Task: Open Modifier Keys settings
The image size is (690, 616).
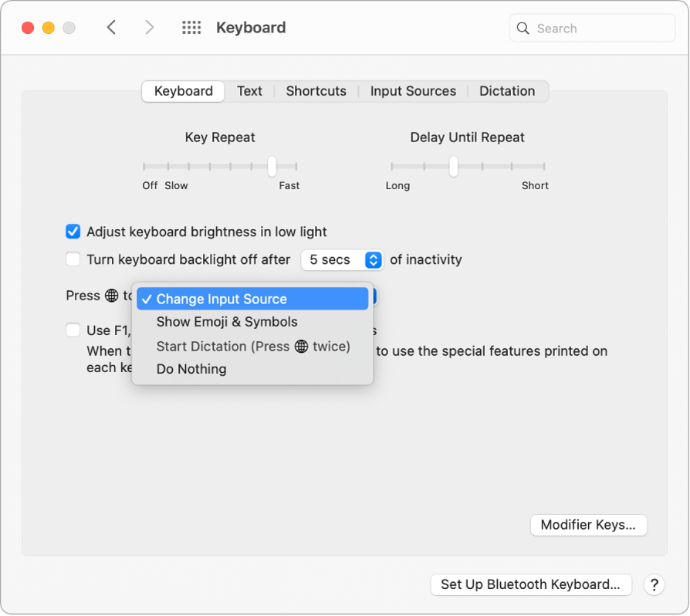Action: tap(588, 525)
